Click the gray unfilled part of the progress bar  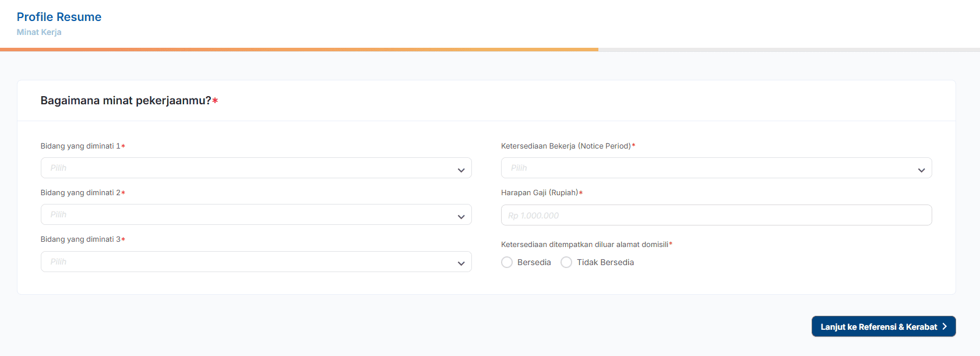pos(789,50)
